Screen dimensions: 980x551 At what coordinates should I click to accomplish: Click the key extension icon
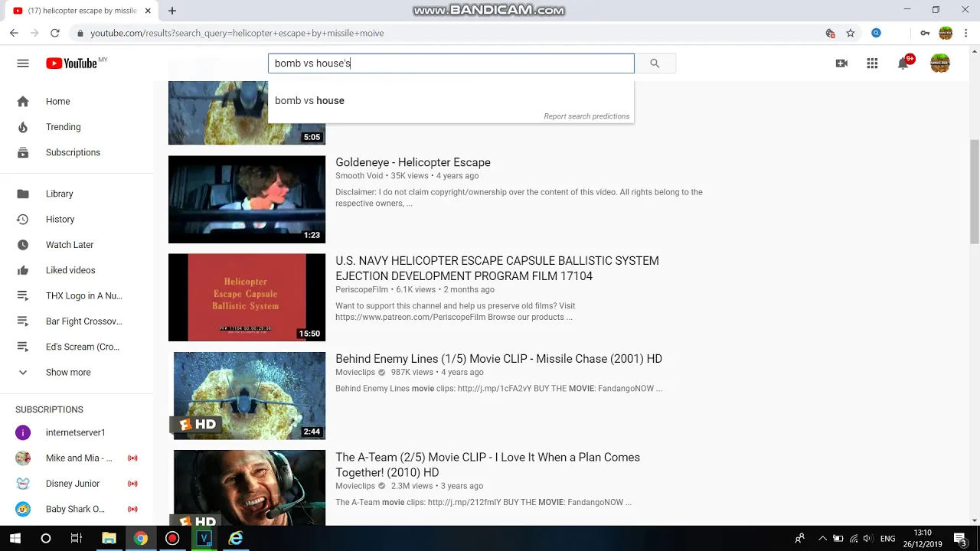(x=925, y=33)
